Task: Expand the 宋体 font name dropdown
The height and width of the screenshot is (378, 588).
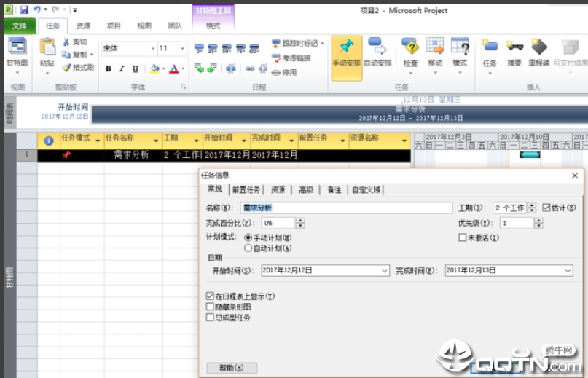Action: [153, 49]
